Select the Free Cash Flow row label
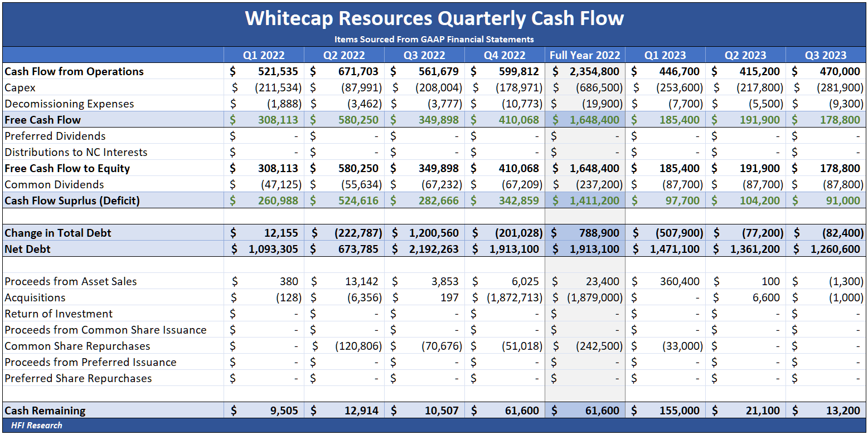868x435 pixels. tap(42, 120)
